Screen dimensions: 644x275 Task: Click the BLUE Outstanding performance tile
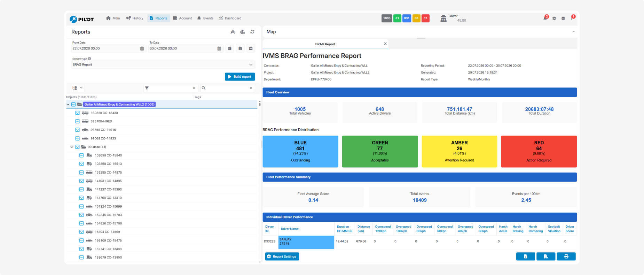pos(300,152)
